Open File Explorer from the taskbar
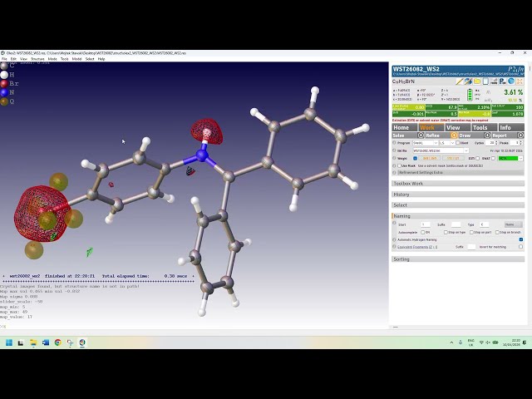This screenshot has height=399, width=532. point(33,342)
